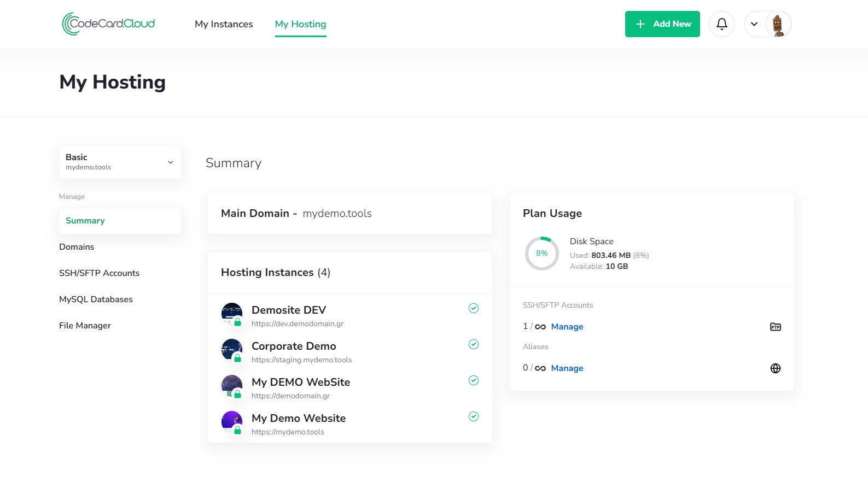Click the Add New button
868x500 pixels.
click(662, 24)
